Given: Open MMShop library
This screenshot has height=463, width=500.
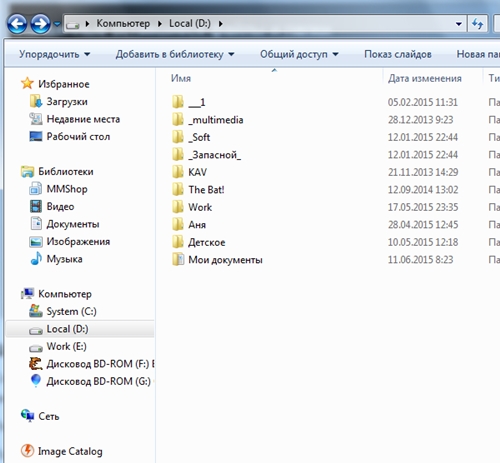Looking at the screenshot, I should click(x=67, y=189).
